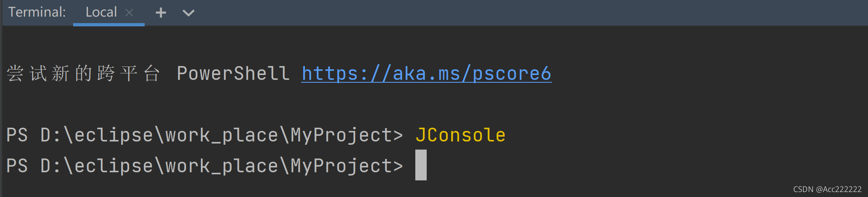Click the CSDN @Acc222222 watermark
868x197 pixels.
click(x=827, y=189)
